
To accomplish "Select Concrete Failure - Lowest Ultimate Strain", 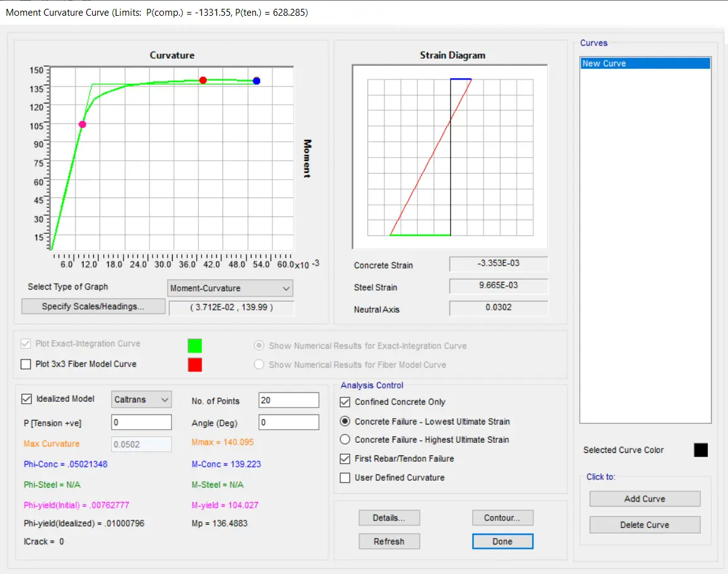I will (345, 421).
